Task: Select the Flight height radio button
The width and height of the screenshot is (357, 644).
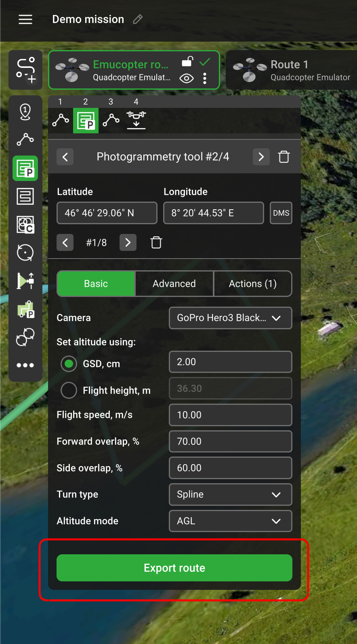Action: click(x=69, y=391)
